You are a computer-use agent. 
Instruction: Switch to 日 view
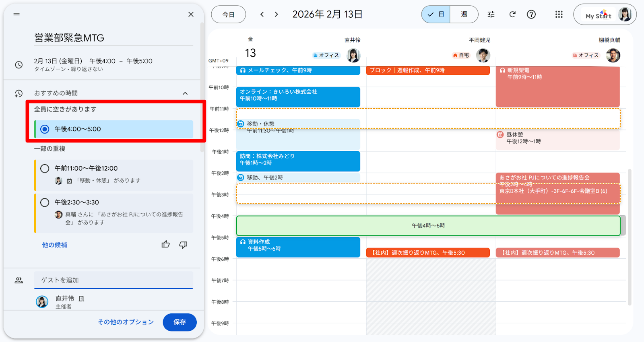coord(436,14)
